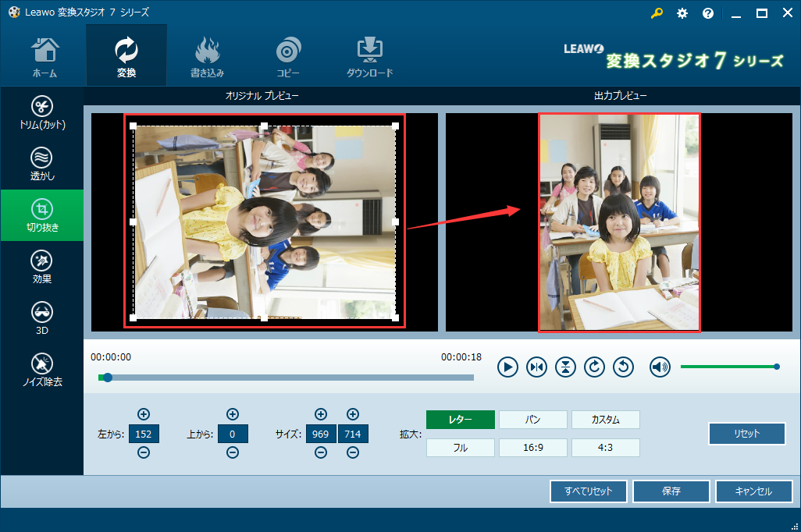Select the 透かし watermark tool

tap(41, 165)
